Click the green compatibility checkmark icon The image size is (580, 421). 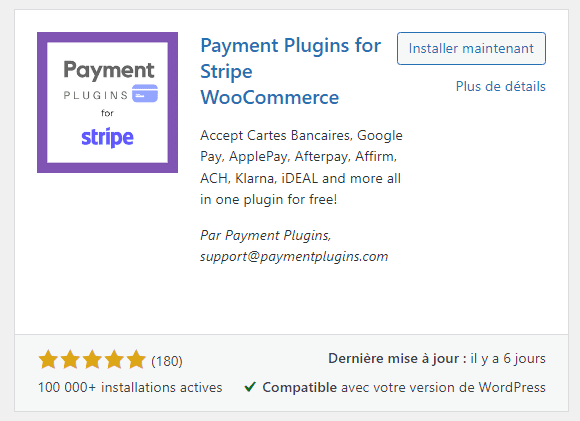tap(250, 387)
